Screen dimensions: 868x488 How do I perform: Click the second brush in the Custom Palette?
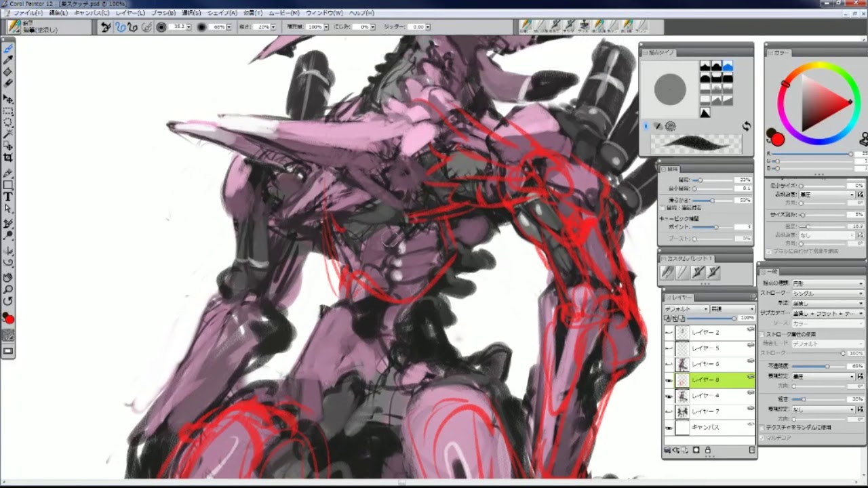[x=683, y=272]
